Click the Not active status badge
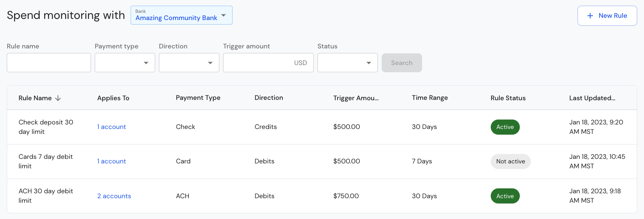The image size is (644, 219). [x=511, y=162]
